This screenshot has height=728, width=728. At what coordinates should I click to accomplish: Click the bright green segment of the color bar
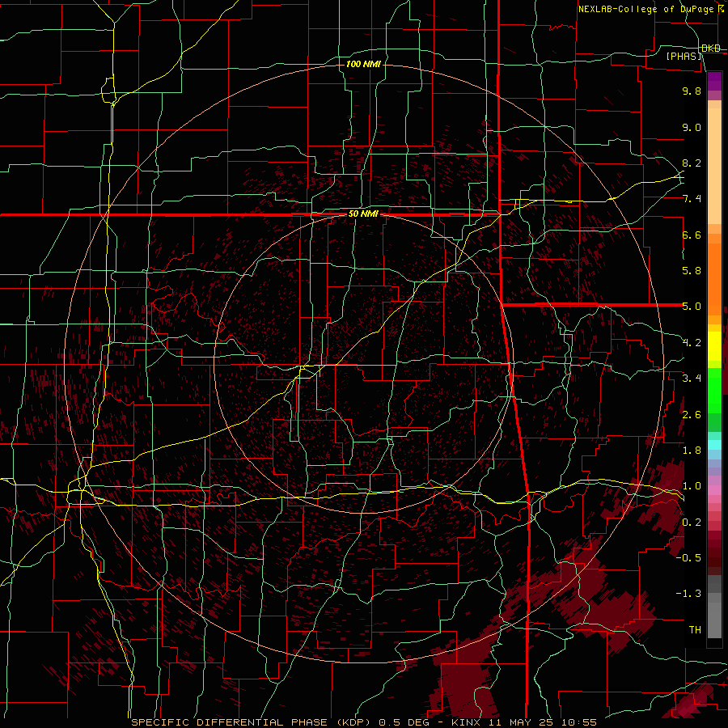point(714,390)
